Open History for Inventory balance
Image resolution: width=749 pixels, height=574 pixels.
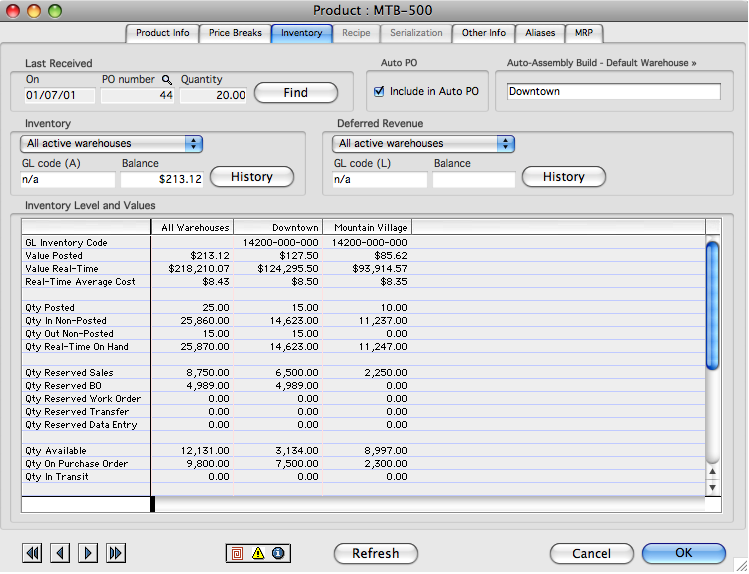click(x=251, y=177)
